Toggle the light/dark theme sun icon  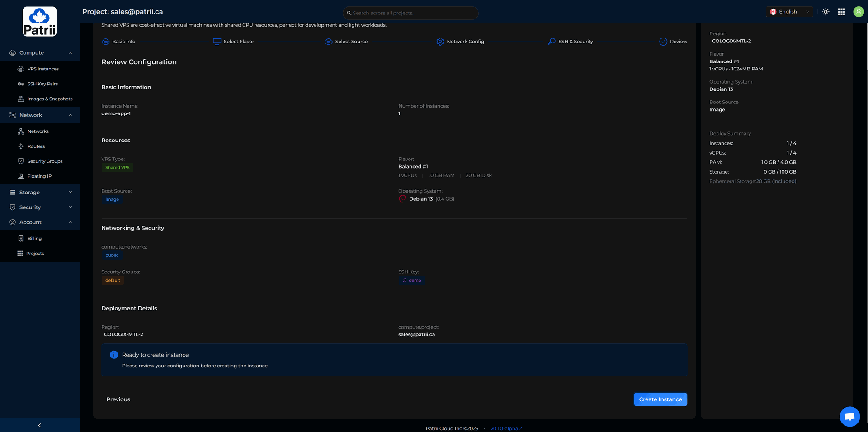click(826, 12)
